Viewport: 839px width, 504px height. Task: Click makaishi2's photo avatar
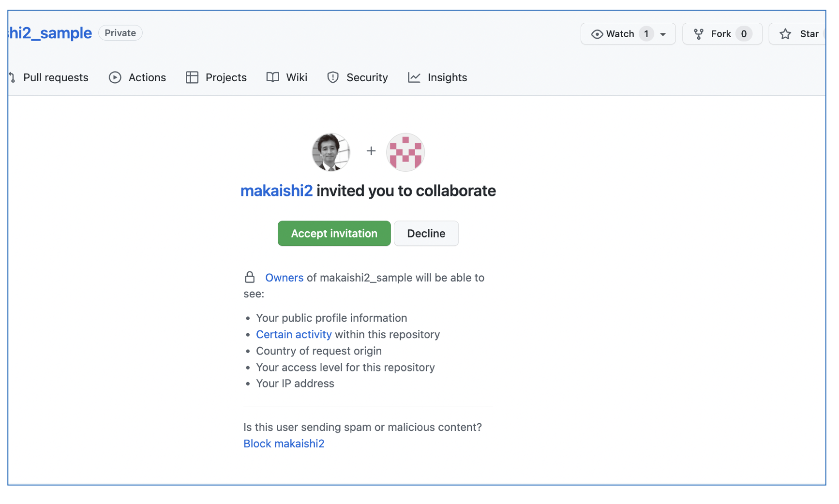[x=331, y=152]
